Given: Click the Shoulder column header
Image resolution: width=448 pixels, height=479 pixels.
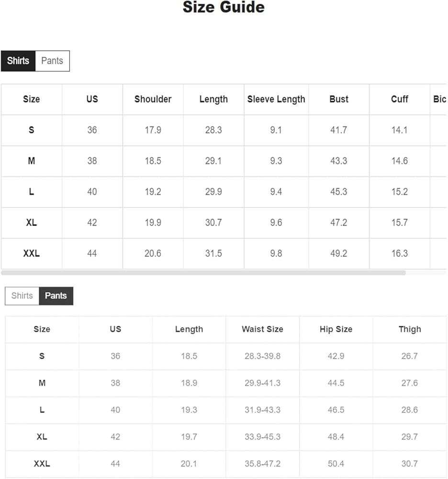Looking at the screenshot, I should coord(153,99).
